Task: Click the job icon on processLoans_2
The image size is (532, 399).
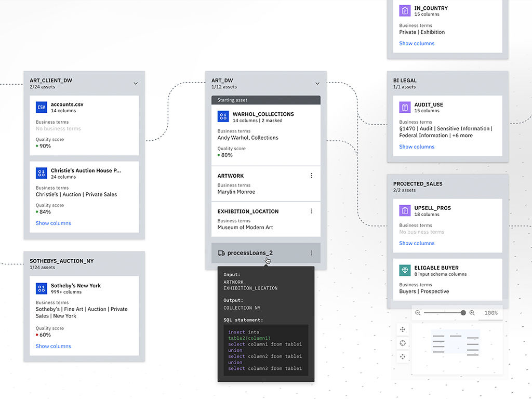Action: tap(221, 253)
